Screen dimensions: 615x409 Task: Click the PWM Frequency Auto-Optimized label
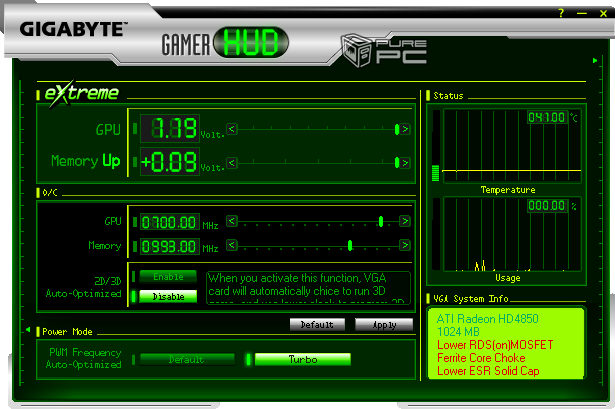(x=83, y=358)
